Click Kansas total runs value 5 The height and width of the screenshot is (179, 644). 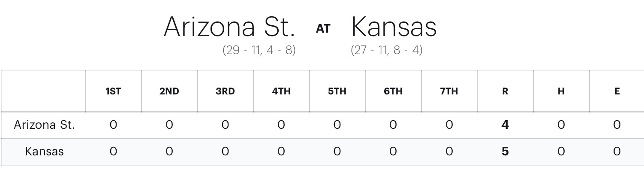pyautogui.click(x=505, y=152)
